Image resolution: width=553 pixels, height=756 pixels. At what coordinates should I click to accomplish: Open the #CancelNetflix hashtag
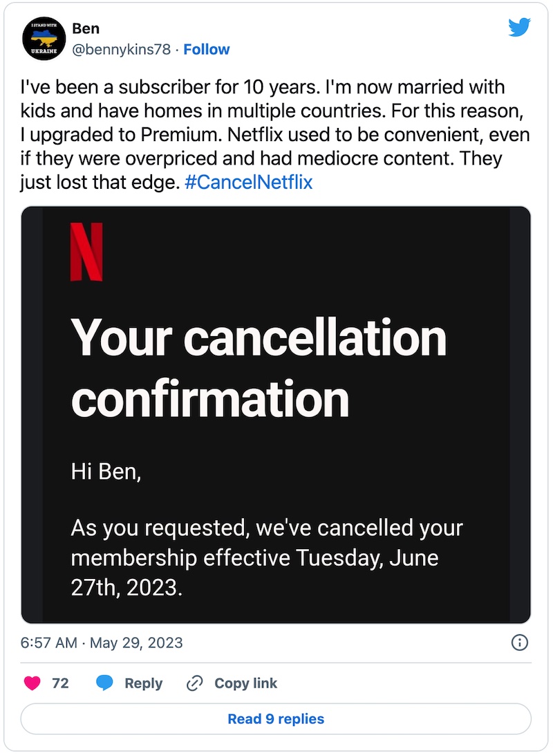click(249, 183)
